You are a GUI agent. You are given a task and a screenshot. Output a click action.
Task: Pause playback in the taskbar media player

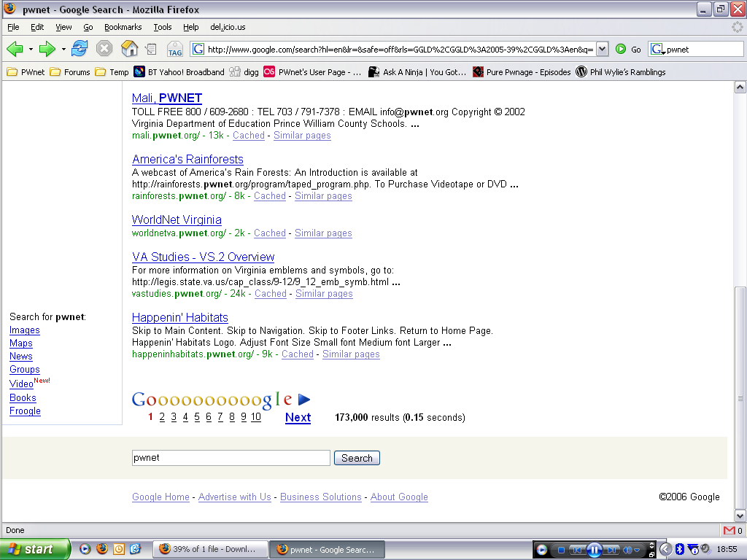pyautogui.click(x=594, y=550)
